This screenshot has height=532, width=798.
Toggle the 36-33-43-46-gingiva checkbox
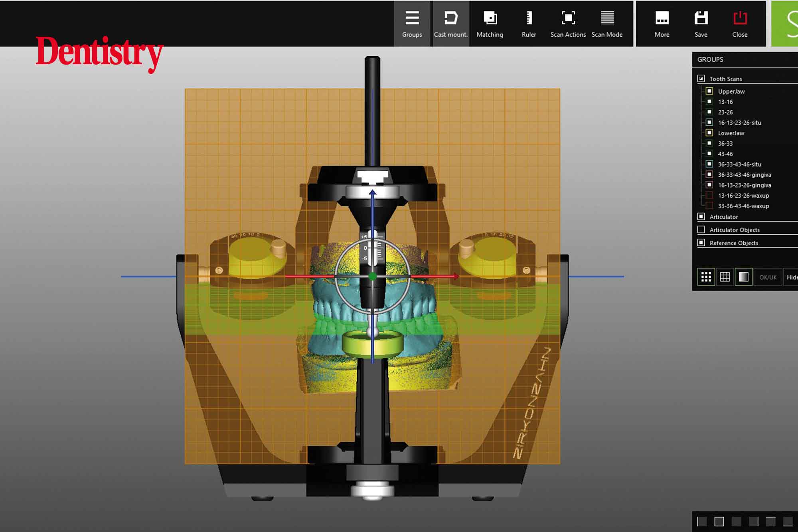709,174
